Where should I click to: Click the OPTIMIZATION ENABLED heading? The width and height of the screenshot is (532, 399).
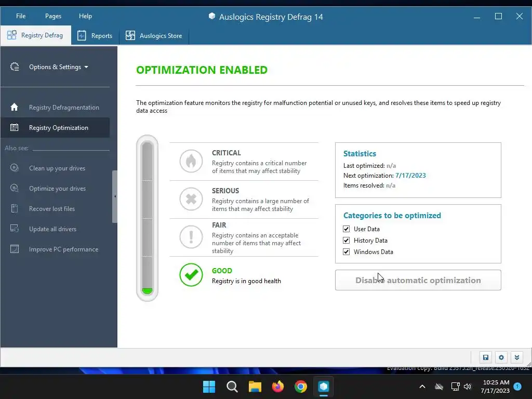202,70
